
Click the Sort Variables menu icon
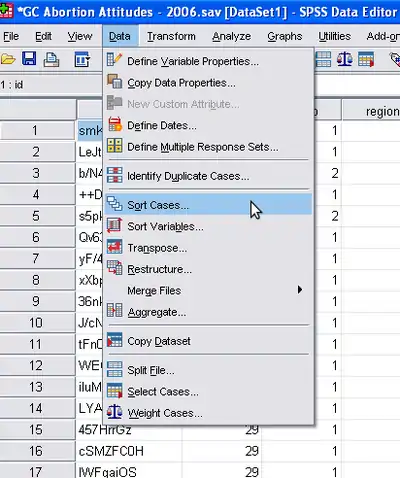[x=114, y=225]
